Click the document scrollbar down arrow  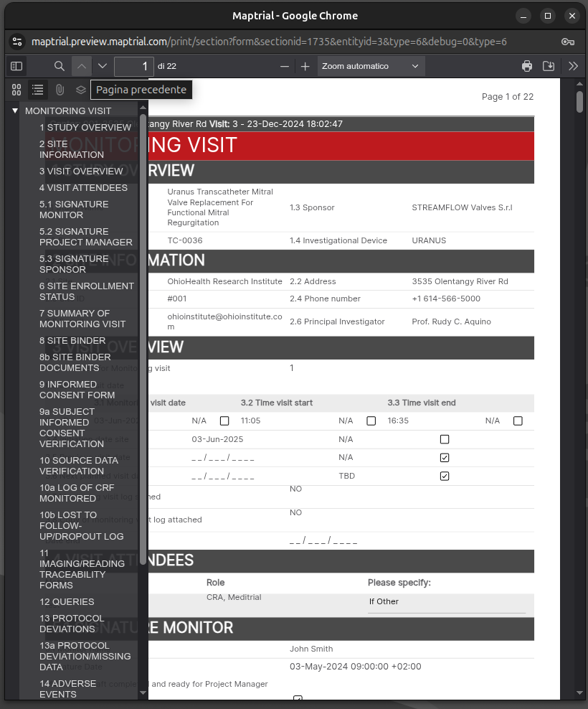pos(580,693)
